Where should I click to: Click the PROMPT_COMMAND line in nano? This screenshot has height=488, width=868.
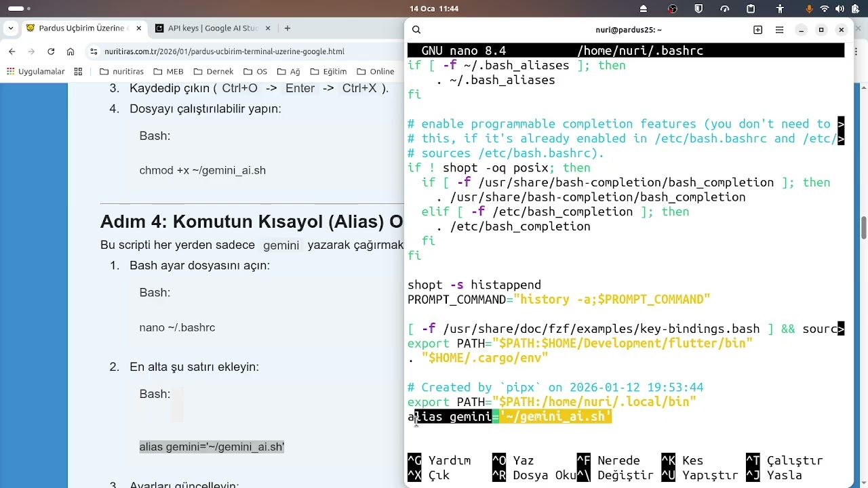tap(559, 300)
